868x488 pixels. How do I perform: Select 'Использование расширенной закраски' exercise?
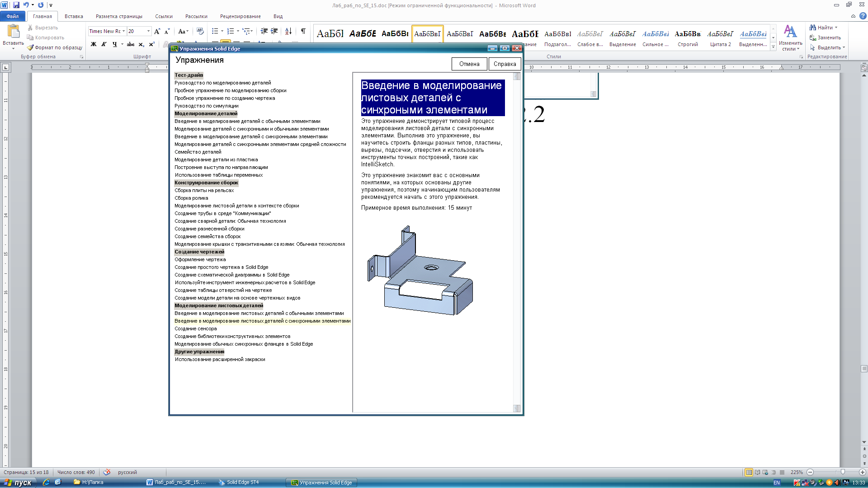coord(220,359)
